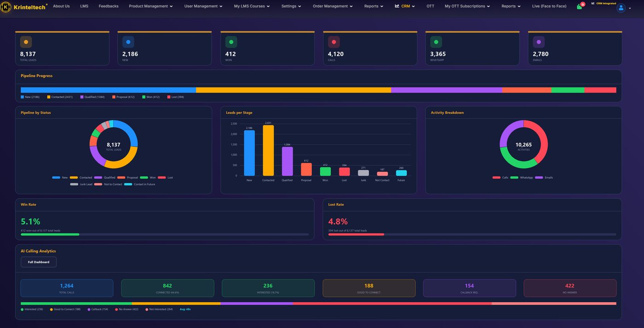Screen dimensions: 644x328
Task: Click the CRM Integrated badge
Action: click(604, 3)
